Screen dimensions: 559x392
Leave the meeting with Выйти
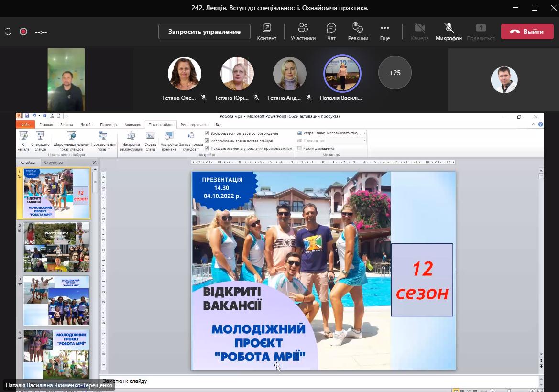[527, 32]
